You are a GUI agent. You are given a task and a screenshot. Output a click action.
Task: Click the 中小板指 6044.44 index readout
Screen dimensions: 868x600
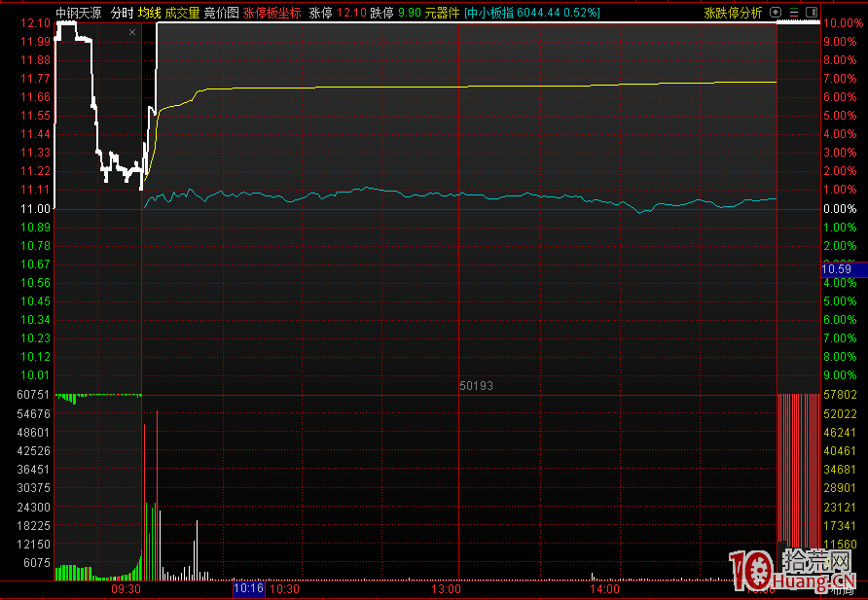click(532, 13)
